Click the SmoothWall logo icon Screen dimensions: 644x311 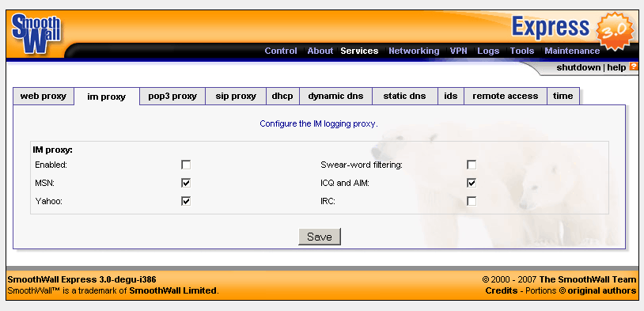[36, 33]
